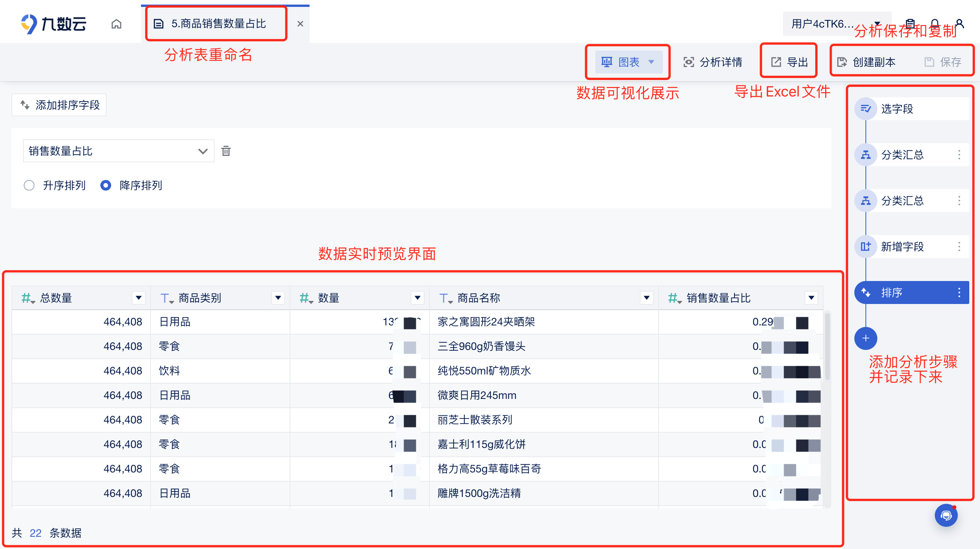Click the 选字段 step icon
The width and height of the screenshot is (980, 549).
pos(866,109)
